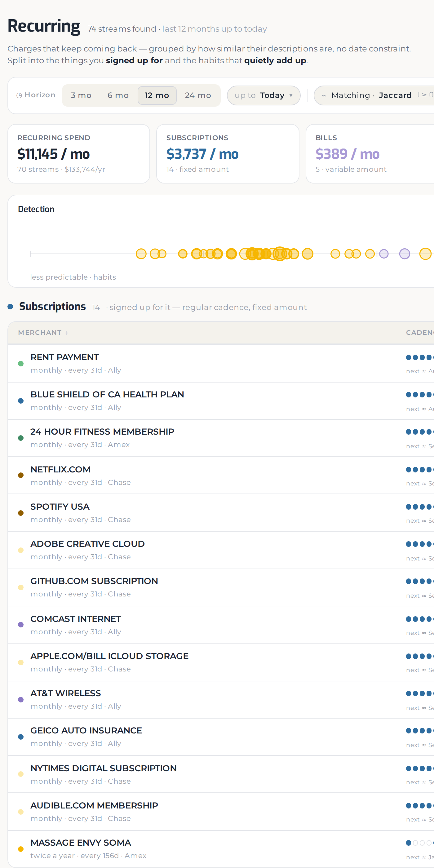Click the yellow dot beside ADOBE CREATIVE CLOUD
The height and width of the screenshot is (868, 434).
20,550
